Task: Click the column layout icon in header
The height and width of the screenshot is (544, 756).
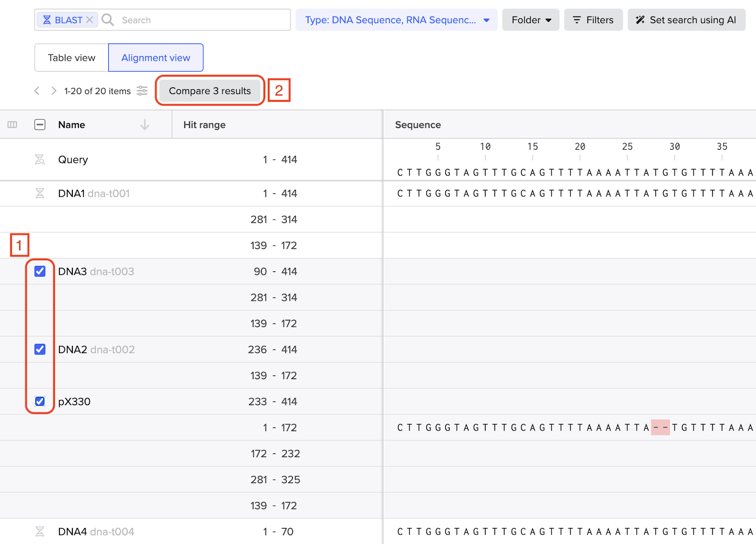Action: point(12,125)
